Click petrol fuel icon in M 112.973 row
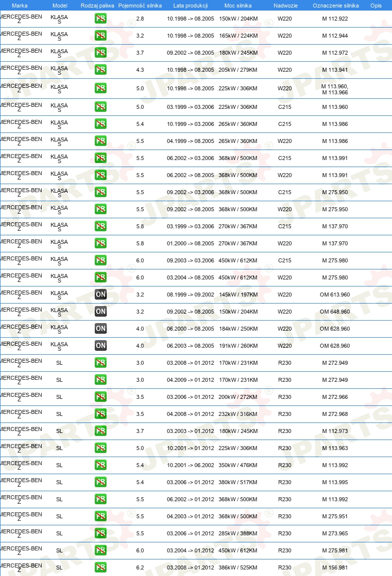The width and height of the screenshot is (392, 576). pyautogui.click(x=101, y=431)
